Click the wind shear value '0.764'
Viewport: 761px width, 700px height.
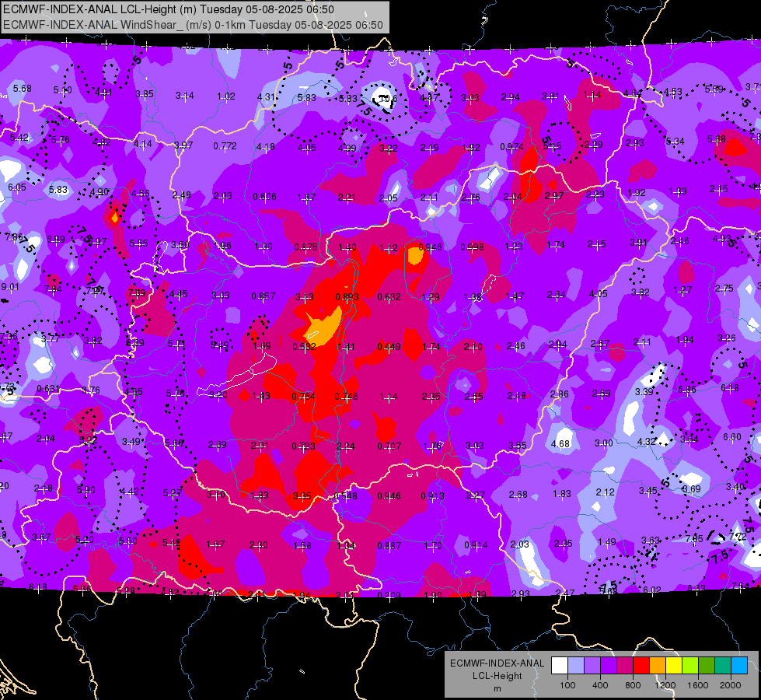303,397
